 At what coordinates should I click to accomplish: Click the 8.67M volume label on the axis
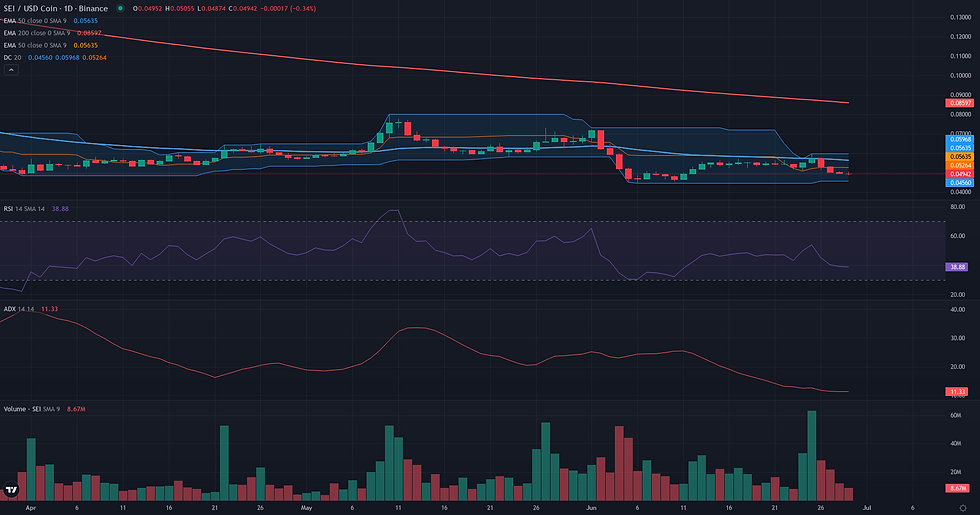coord(957,488)
